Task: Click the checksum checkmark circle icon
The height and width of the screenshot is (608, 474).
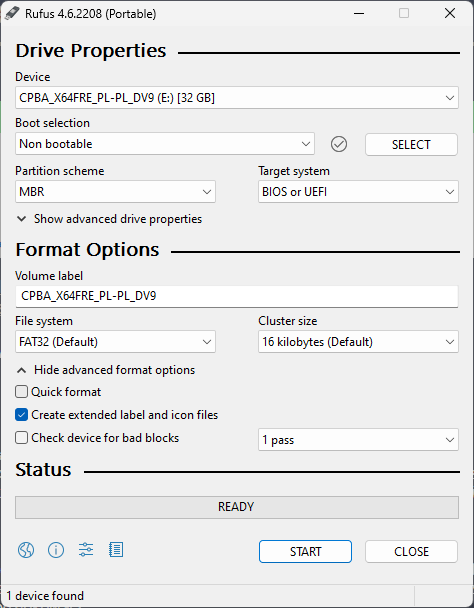Action: pyautogui.click(x=339, y=144)
